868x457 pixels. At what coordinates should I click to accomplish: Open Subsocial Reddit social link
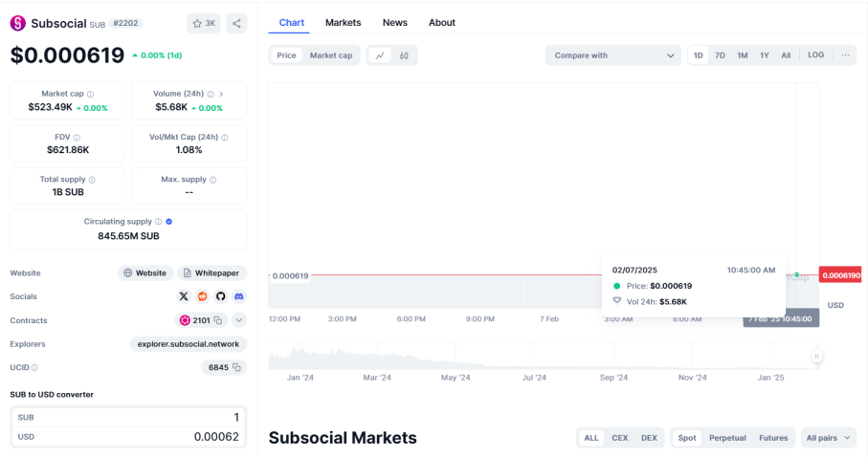(x=203, y=296)
